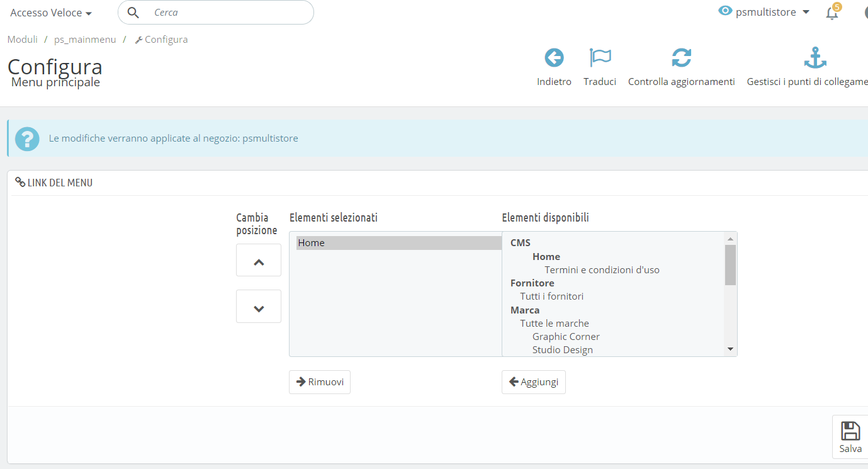Move the selected item up with the up arrow
This screenshot has width=868, height=469.
click(258, 259)
